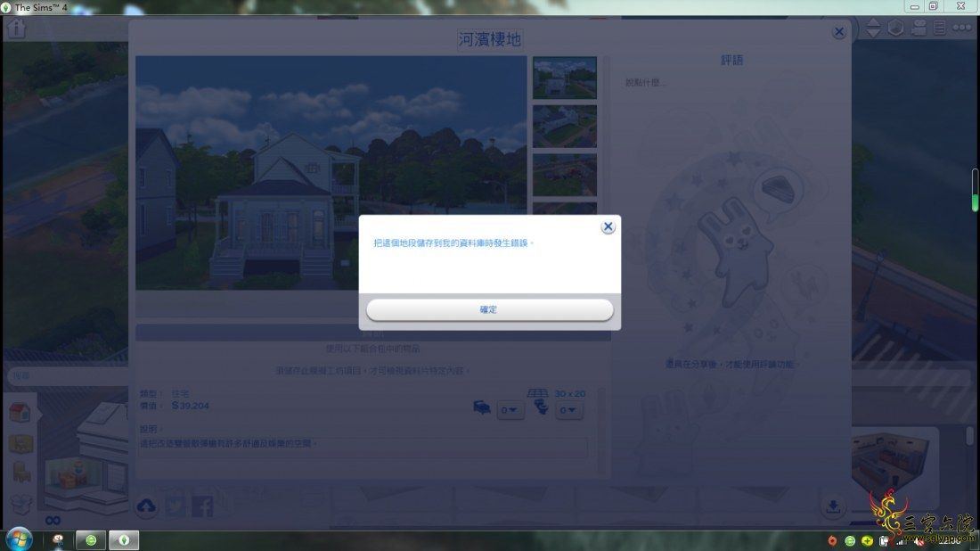Select the styled rooms category icon
Image resolution: width=980 pixels, height=551 pixels.
(20, 443)
